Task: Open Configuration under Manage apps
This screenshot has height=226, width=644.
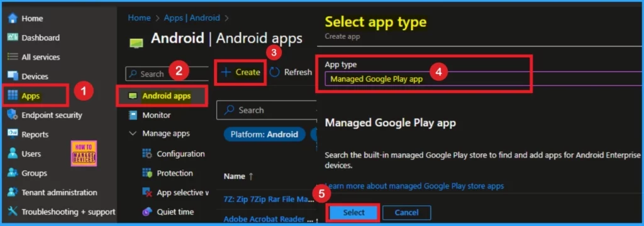Action: [180, 154]
